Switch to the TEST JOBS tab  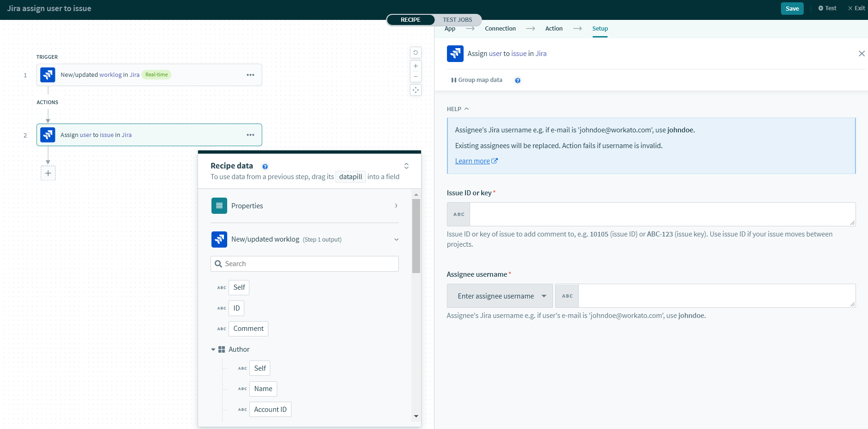tap(457, 19)
